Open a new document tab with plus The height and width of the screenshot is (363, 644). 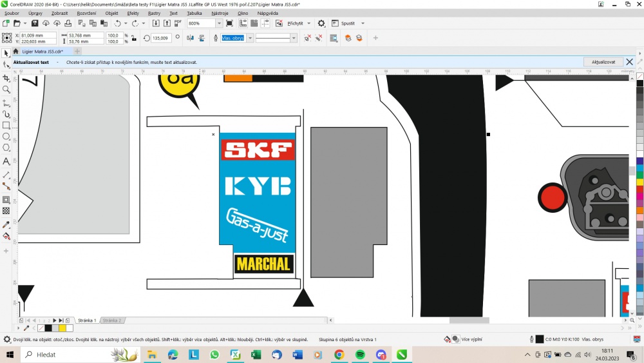pos(77,52)
